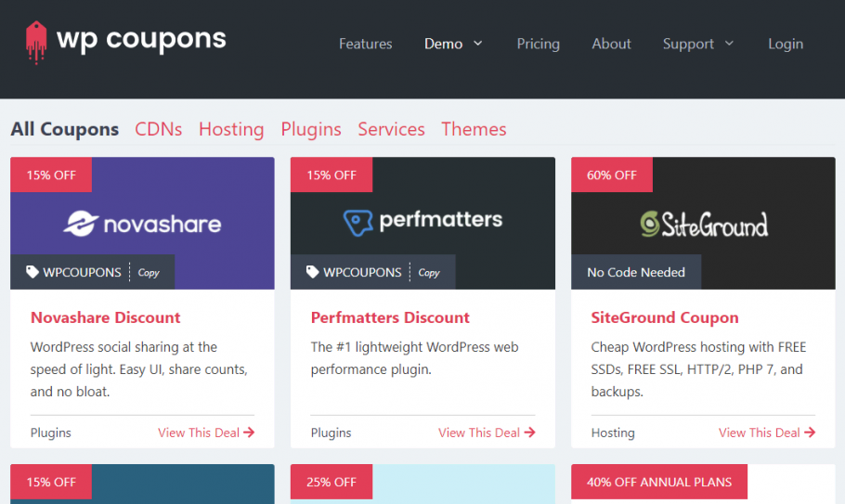Click the 40% OFF ANNUAL PLANS badge
This screenshot has width=845, height=504.
659,482
